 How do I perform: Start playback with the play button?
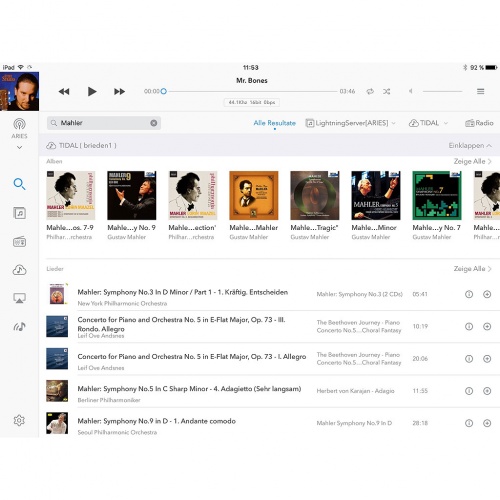coord(92,91)
